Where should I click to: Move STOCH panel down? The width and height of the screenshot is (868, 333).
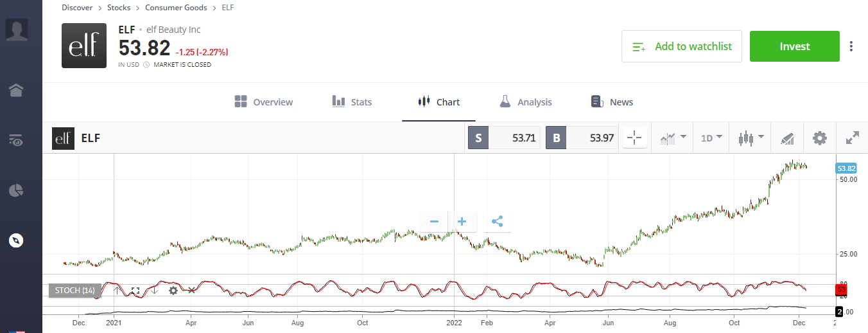(x=154, y=291)
